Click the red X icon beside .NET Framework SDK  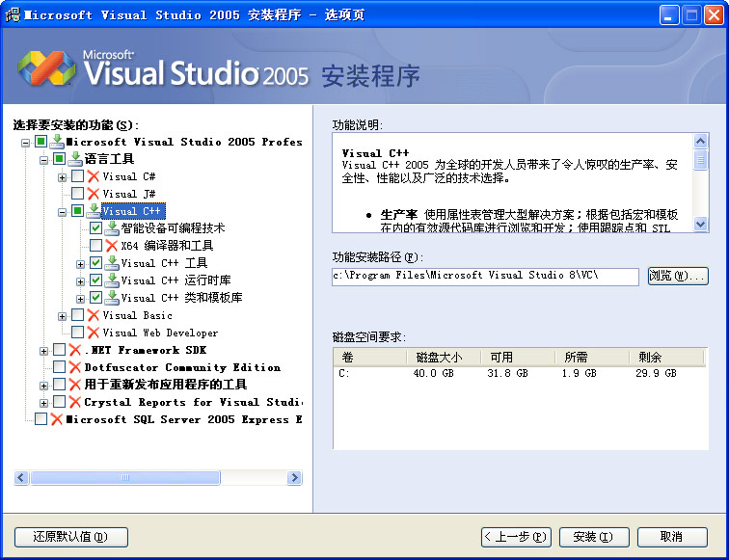tap(75, 350)
